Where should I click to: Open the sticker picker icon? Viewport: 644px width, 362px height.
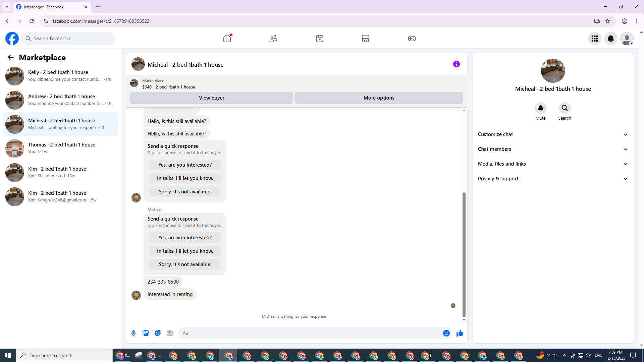coord(158,333)
